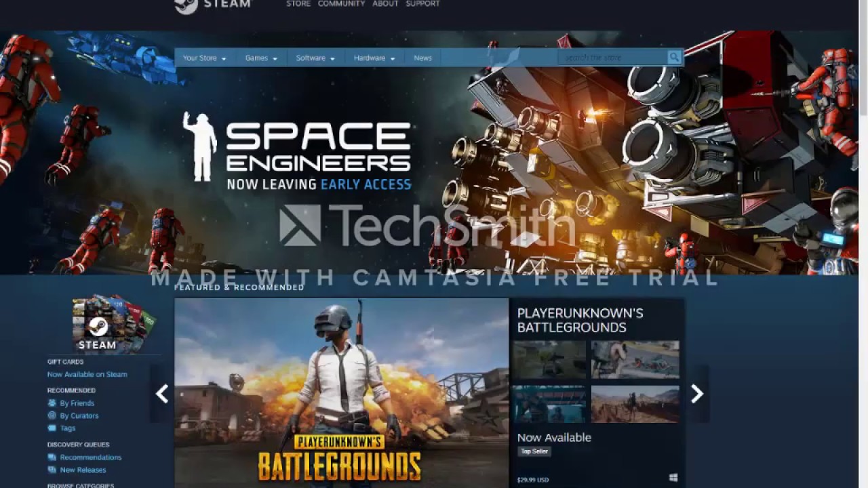Viewport: 868px width, 488px height.
Task: Click the Steam gift cards image
Action: click(x=114, y=323)
